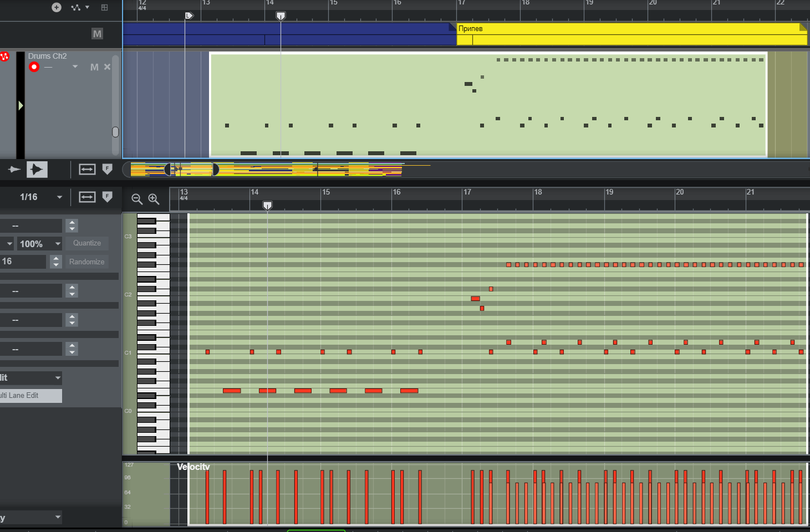This screenshot has height=532, width=810.
Task: Click the C0 label on the piano keyboard
Action: tap(128, 411)
